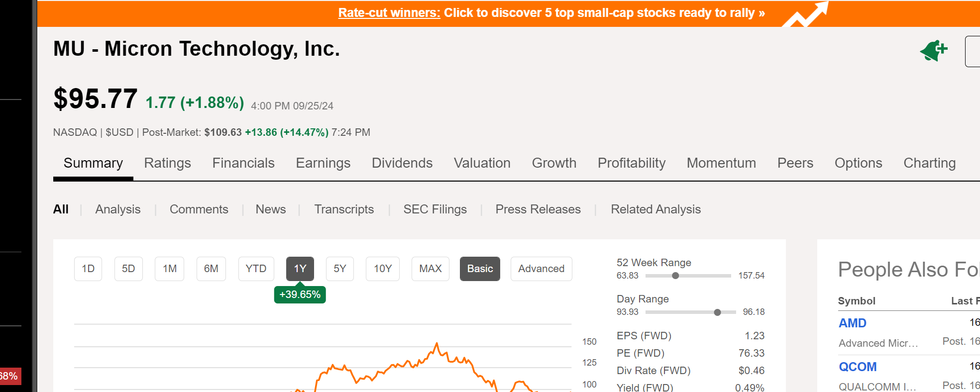Click the white arrow in orange banner
The image size is (980, 392).
(x=806, y=14)
